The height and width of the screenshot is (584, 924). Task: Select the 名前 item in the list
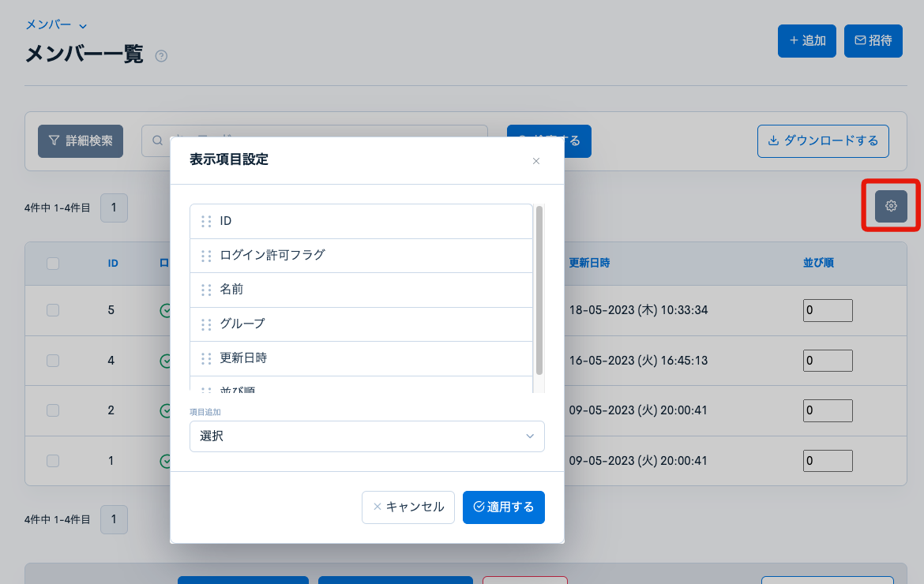click(361, 290)
